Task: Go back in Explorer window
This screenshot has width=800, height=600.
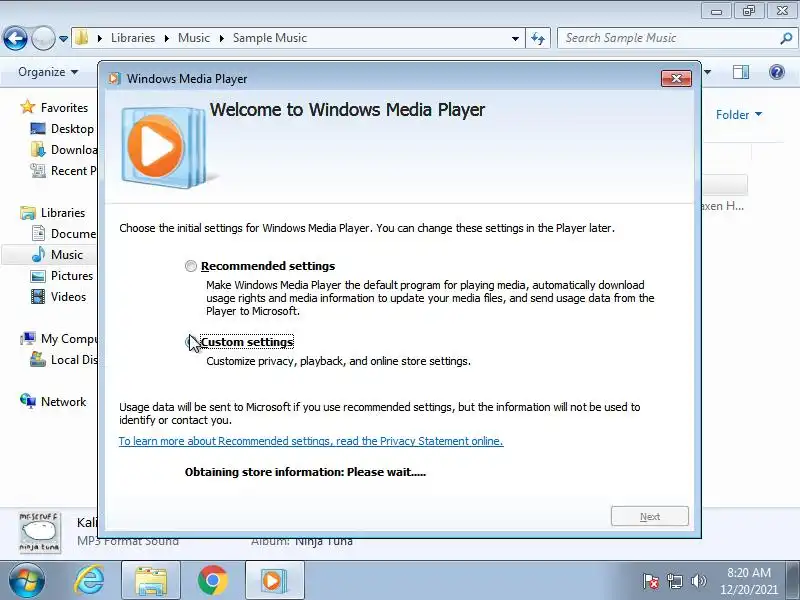Action: (x=15, y=38)
